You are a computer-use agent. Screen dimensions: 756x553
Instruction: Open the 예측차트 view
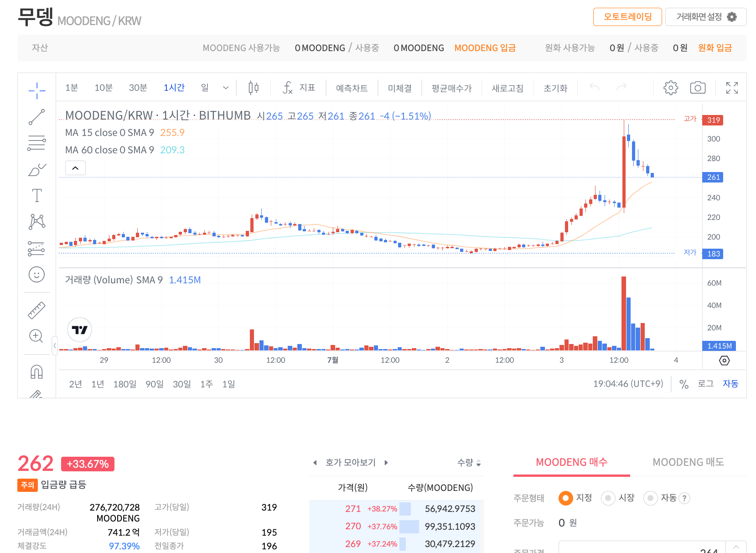pyautogui.click(x=352, y=88)
